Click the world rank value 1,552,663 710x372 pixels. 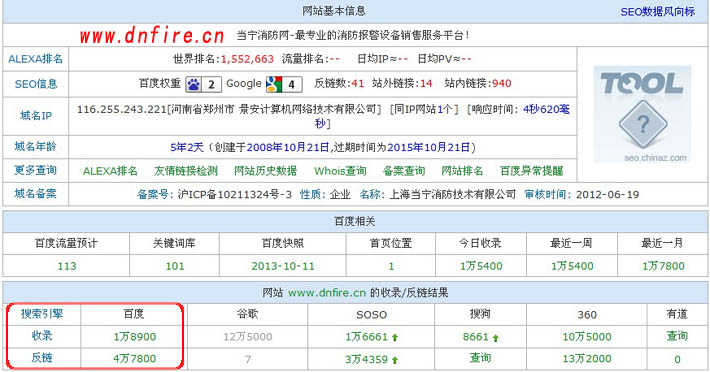(247, 59)
